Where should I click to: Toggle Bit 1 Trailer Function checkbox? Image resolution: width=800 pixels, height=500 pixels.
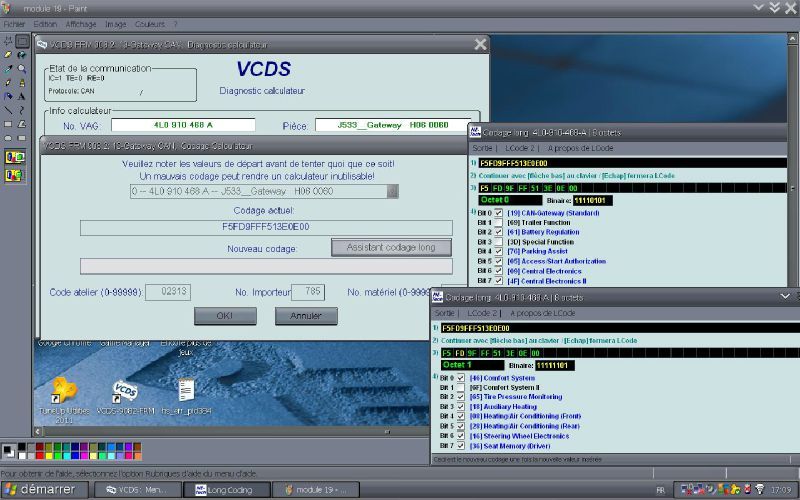(497, 222)
